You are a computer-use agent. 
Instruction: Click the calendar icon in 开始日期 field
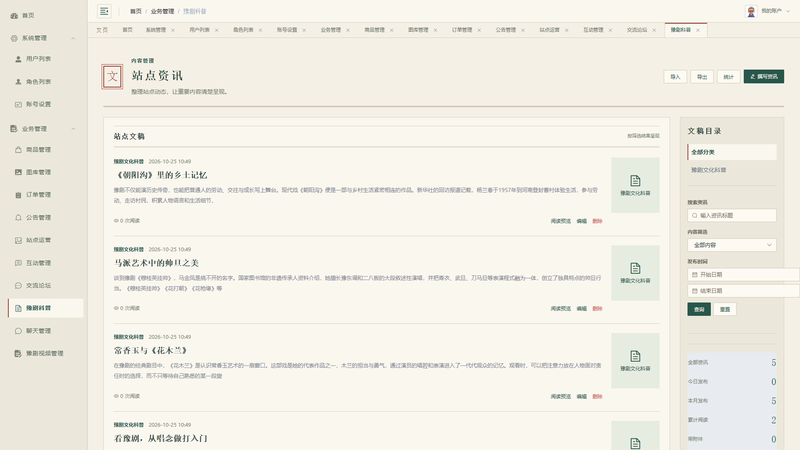[x=694, y=274]
